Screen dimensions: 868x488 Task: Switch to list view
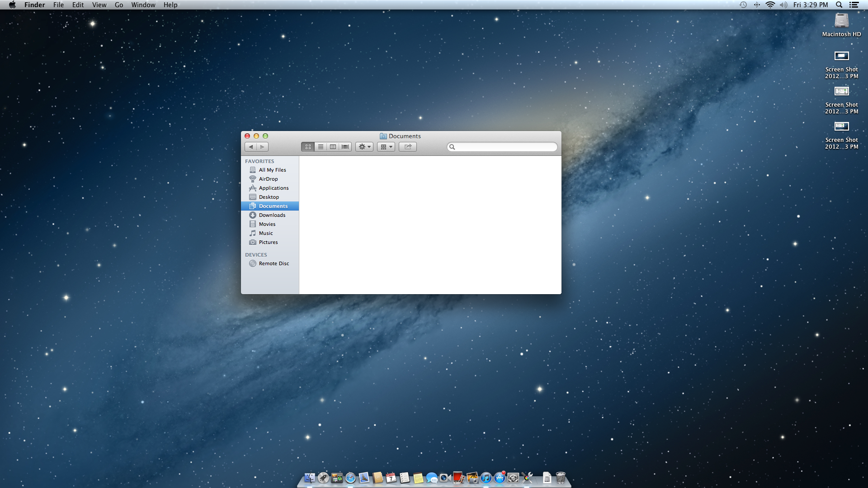321,147
